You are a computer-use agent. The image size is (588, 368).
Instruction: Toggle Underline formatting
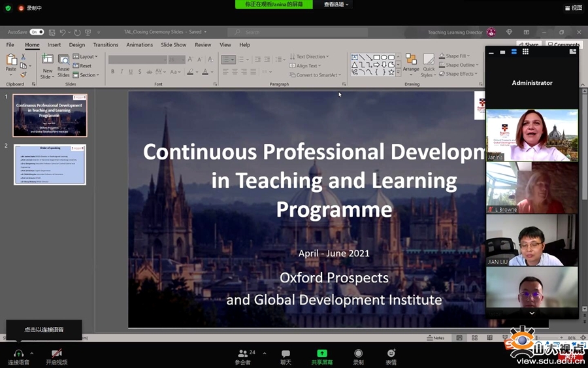coord(131,71)
